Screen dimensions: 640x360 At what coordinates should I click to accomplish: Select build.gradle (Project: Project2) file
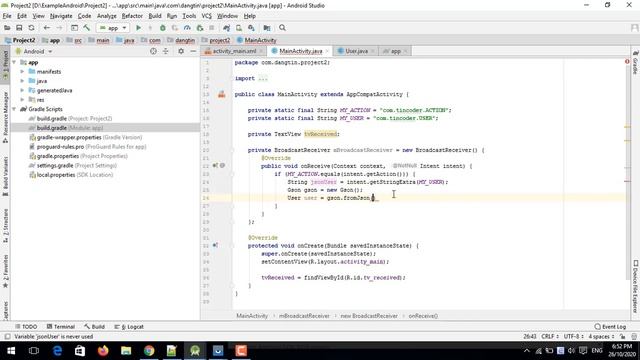click(73, 118)
